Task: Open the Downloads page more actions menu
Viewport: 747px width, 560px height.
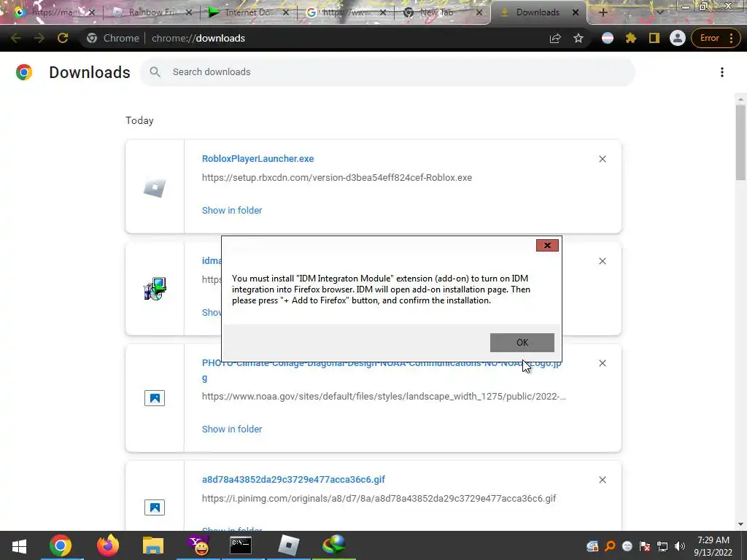Action: coord(722,72)
